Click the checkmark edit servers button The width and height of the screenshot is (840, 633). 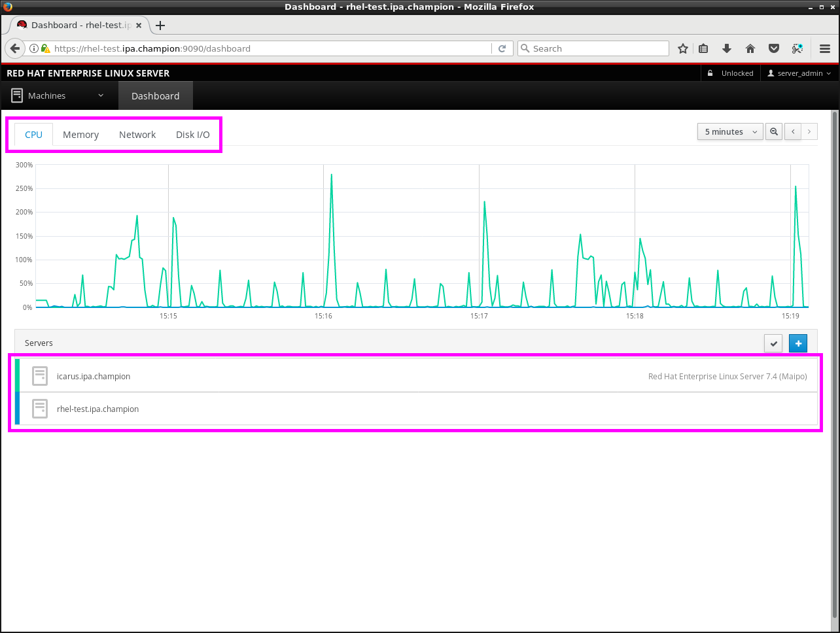pyautogui.click(x=773, y=343)
